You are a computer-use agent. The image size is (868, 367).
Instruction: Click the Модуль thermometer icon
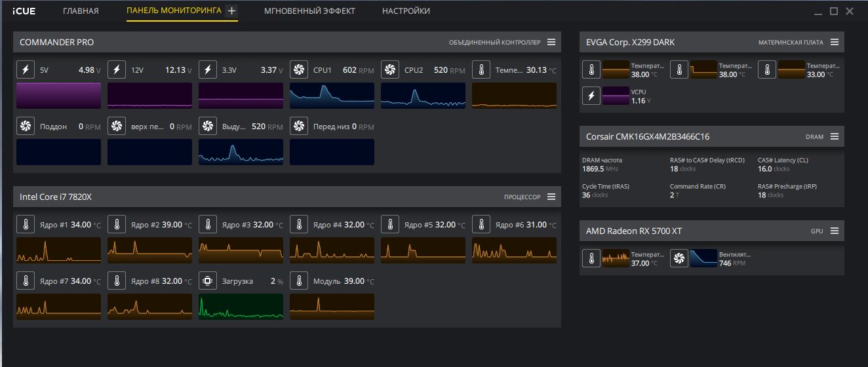(x=299, y=280)
